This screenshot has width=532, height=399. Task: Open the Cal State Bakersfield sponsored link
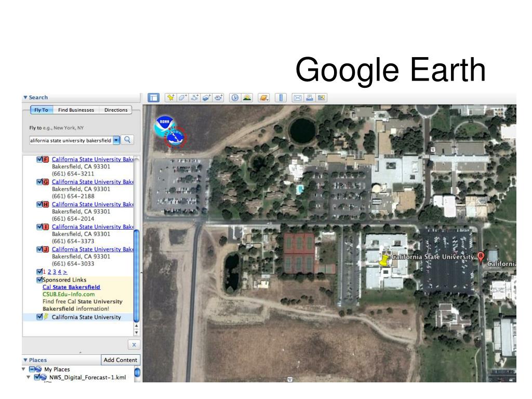pos(71,287)
